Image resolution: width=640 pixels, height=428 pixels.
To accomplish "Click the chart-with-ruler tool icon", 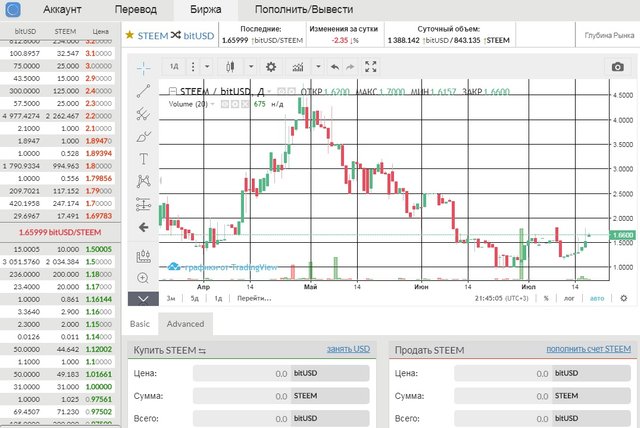I will point(143,256).
